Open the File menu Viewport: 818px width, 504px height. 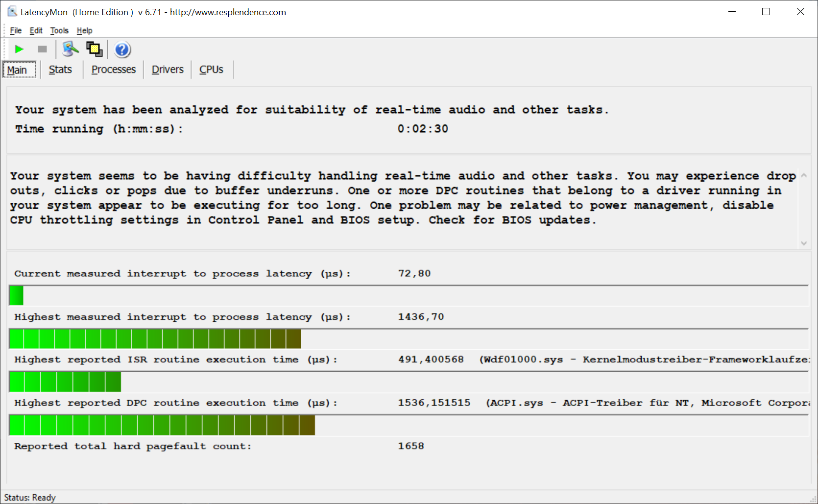click(x=16, y=30)
